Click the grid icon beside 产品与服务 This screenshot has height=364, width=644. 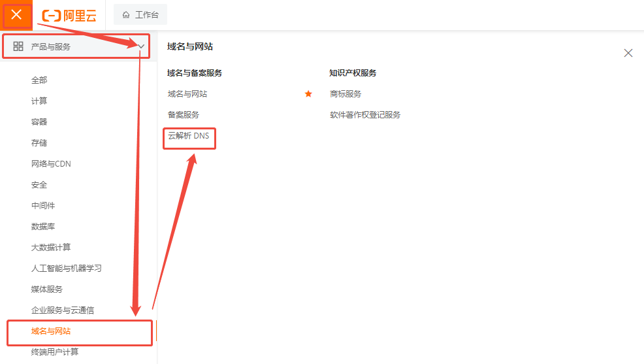(x=18, y=46)
